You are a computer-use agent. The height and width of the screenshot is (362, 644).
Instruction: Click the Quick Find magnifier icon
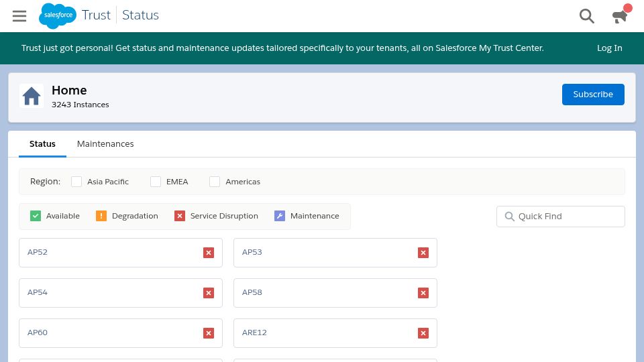point(509,217)
